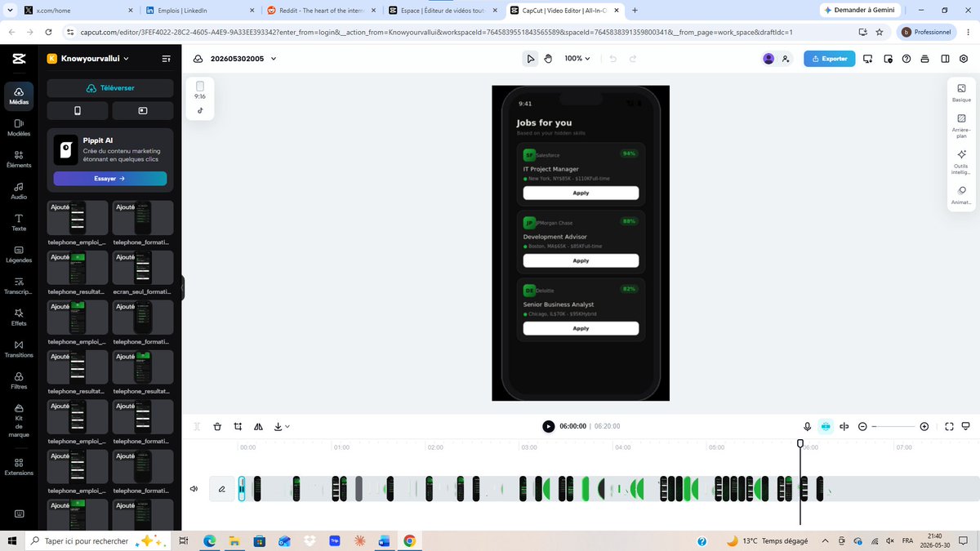Expand the download options arrow in timeline
Viewport: 980px width, 551px height.
[287, 426]
